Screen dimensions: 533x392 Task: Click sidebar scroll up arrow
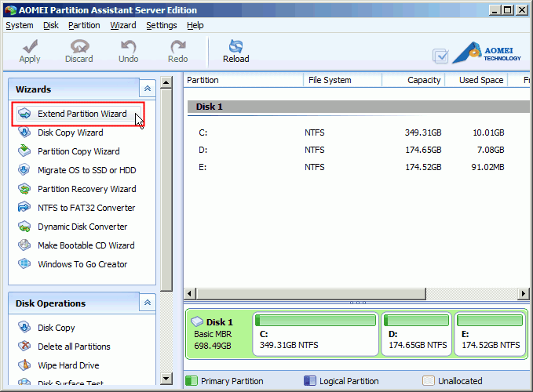[166, 82]
